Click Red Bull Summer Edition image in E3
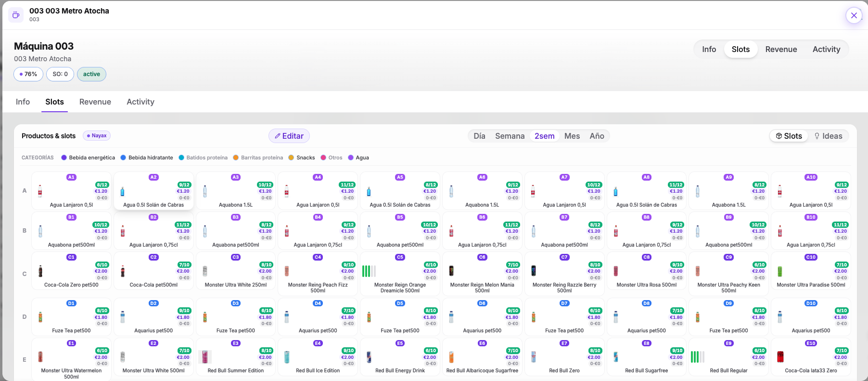This screenshot has width=868, height=381. (x=205, y=357)
